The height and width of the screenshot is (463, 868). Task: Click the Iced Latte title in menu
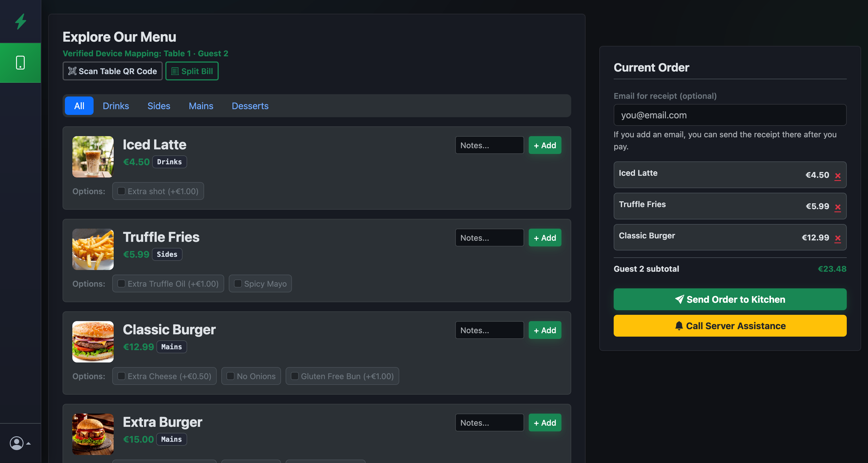[154, 145]
